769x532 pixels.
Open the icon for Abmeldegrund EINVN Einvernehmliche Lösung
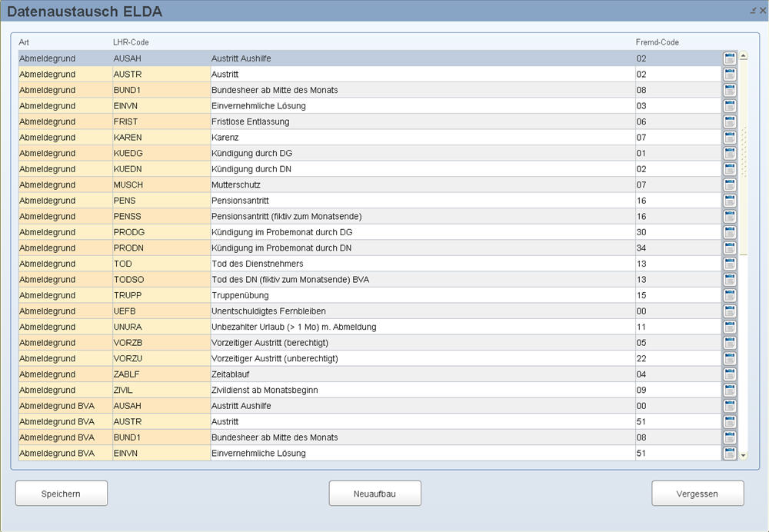pyautogui.click(x=729, y=106)
